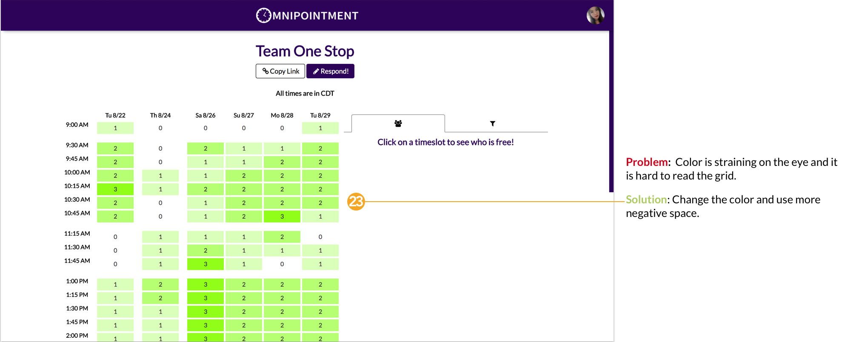Open the user profile avatar
This screenshot has height=342, width=868.
click(x=595, y=15)
